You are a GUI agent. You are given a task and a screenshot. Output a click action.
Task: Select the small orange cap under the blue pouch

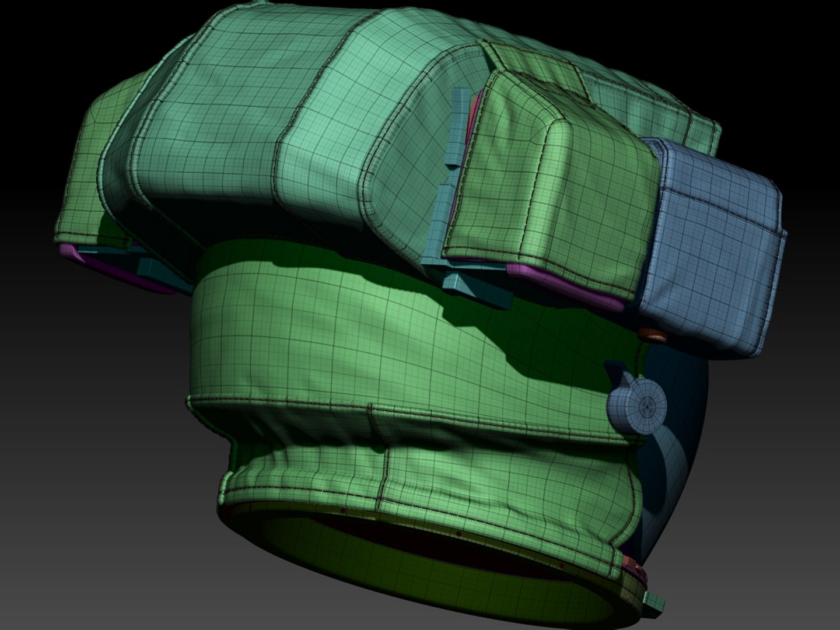[652, 336]
